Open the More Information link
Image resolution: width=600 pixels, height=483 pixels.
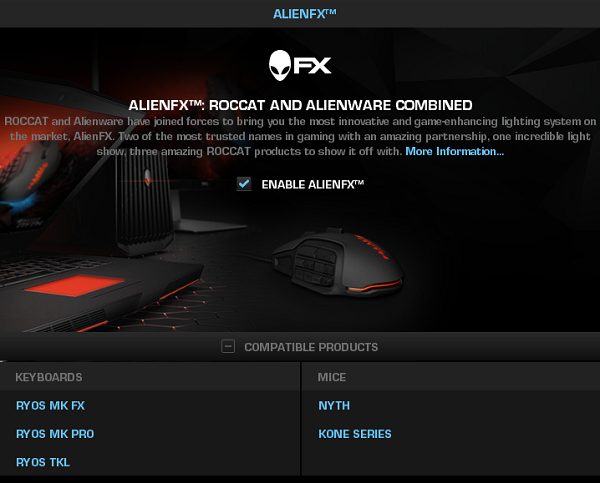(455, 152)
